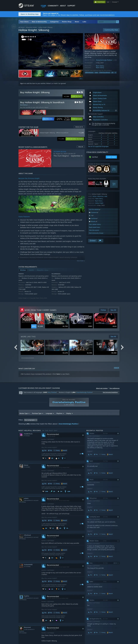Click the Remote Play on TV icon
Viewport: 138px width, 644px height.
(x=90, y=105)
